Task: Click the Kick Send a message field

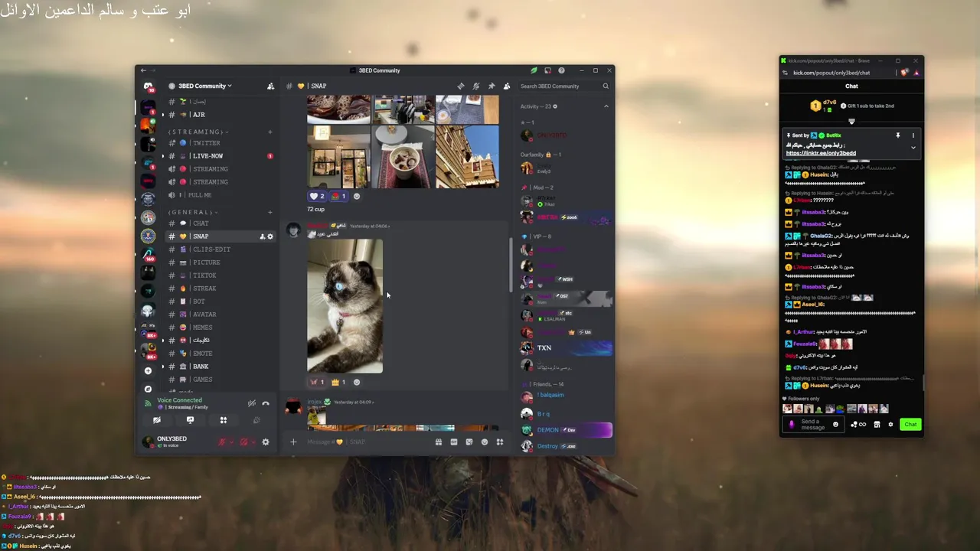Action: coord(814,424)
